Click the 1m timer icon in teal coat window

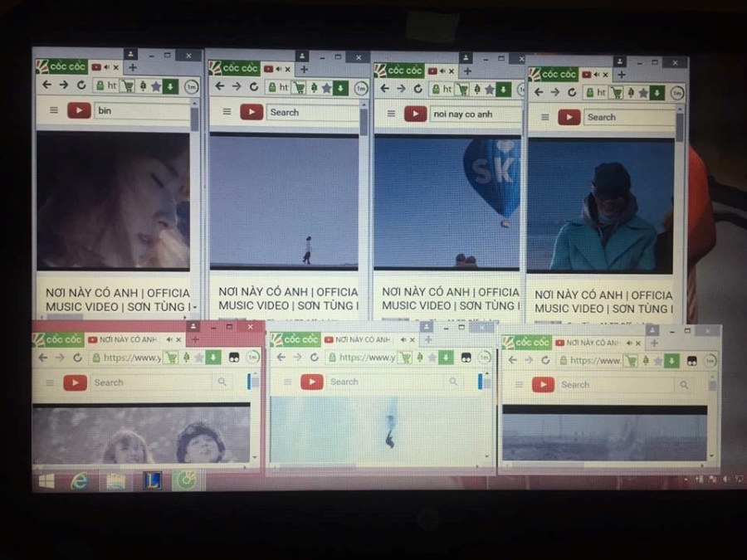click(x=677, y=93)
